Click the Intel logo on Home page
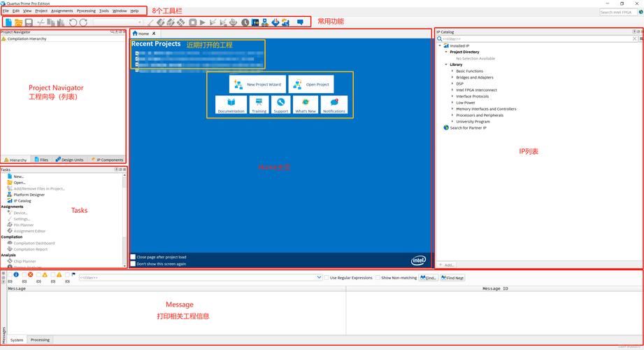This screenshot has width=644, height=350. point(419,260)
